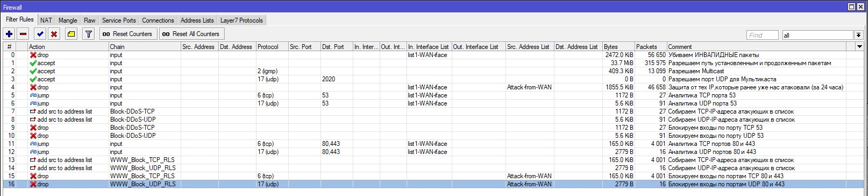Sort by Dst. Port column header
The image size is (868, 196).
(337, 47)
